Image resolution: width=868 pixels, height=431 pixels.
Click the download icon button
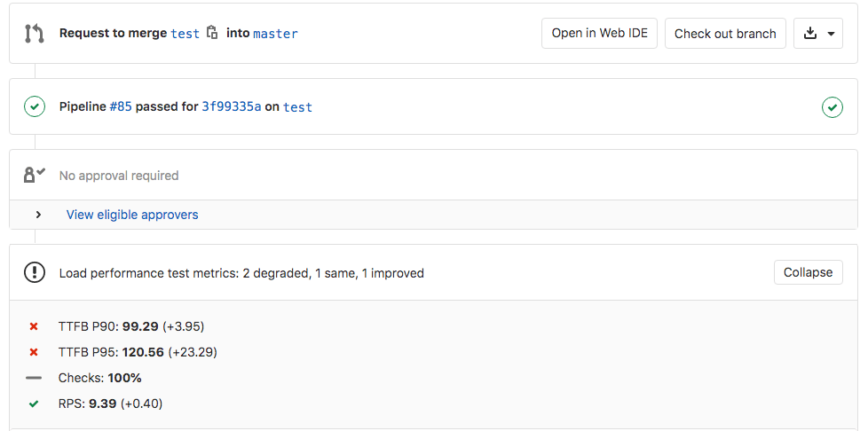click(809, 34)
